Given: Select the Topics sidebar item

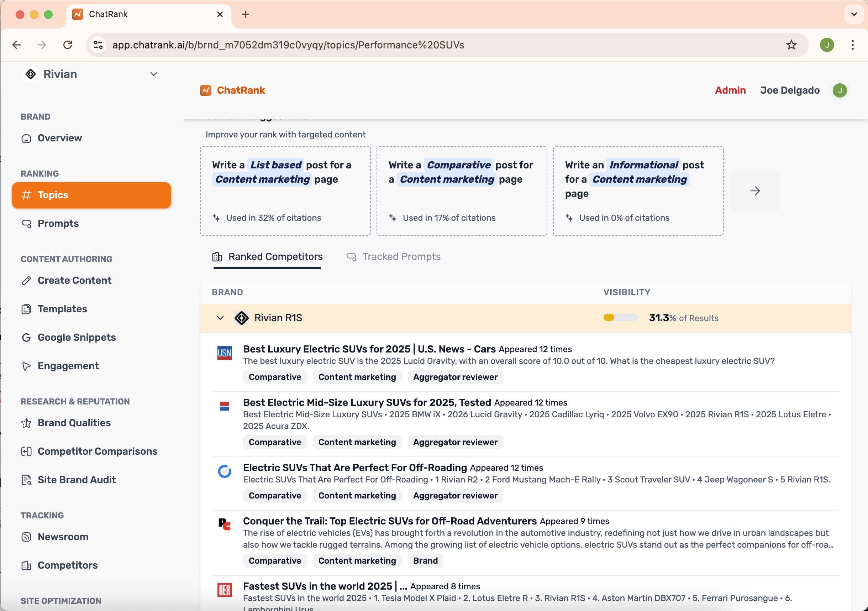Looking at the screenshot, I should click(91, 195).
